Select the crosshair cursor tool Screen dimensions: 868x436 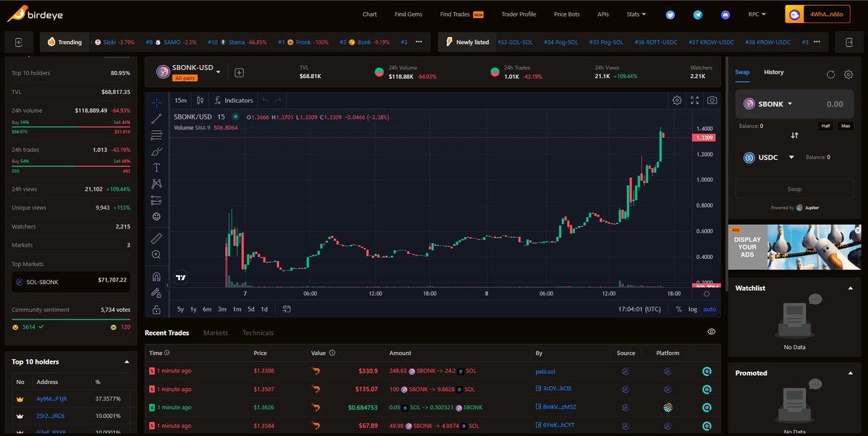[157, 101]
